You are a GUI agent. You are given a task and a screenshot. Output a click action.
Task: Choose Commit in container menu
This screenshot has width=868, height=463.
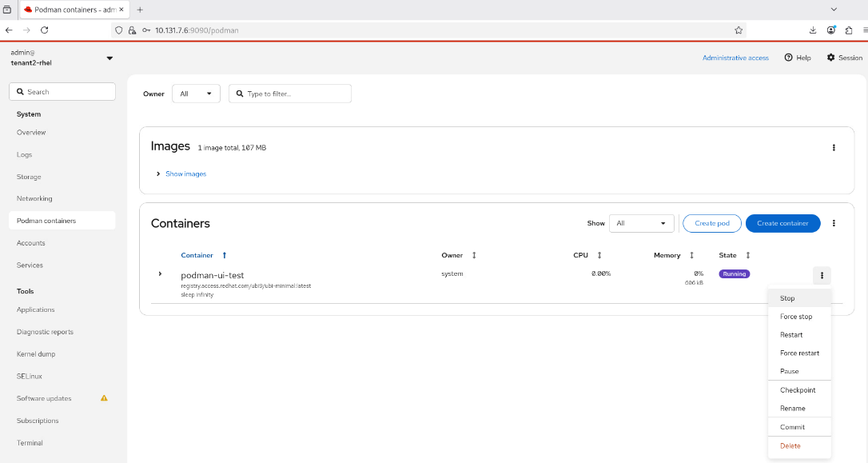[x=799, y=427]
